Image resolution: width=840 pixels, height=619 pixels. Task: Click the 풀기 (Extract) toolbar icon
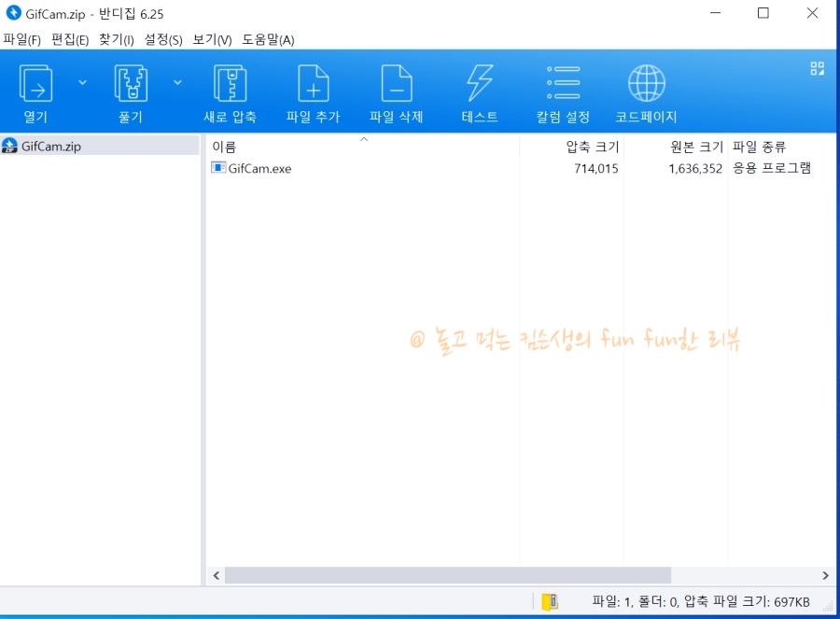click(x=131, y=84)
